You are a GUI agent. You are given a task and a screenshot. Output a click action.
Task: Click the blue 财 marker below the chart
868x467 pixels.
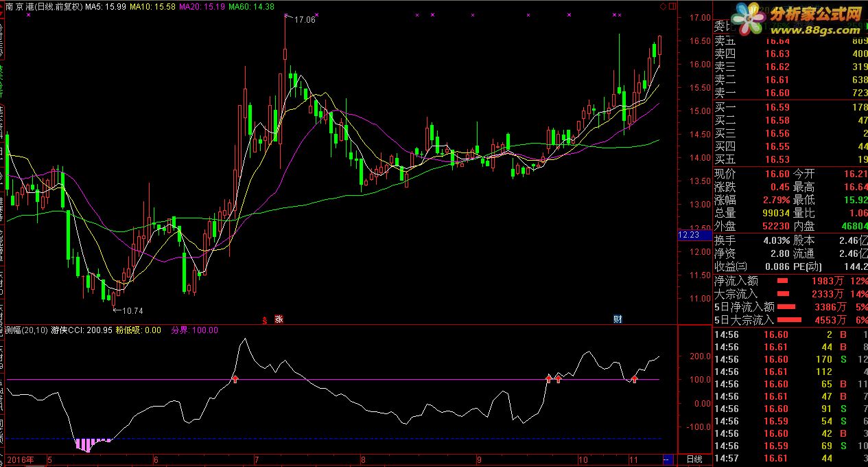tap(618, 319)
